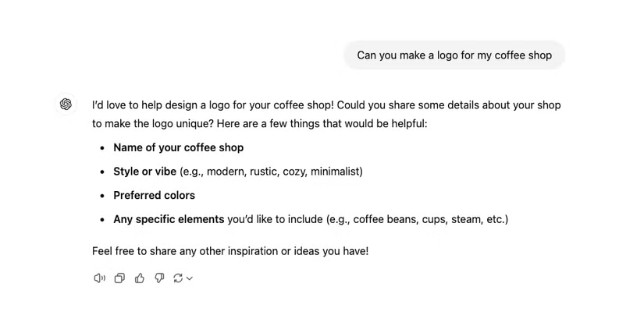Mark the response with thumbs down
The height and width of the screenshot is (333, 644).
[x=159, y=278]
